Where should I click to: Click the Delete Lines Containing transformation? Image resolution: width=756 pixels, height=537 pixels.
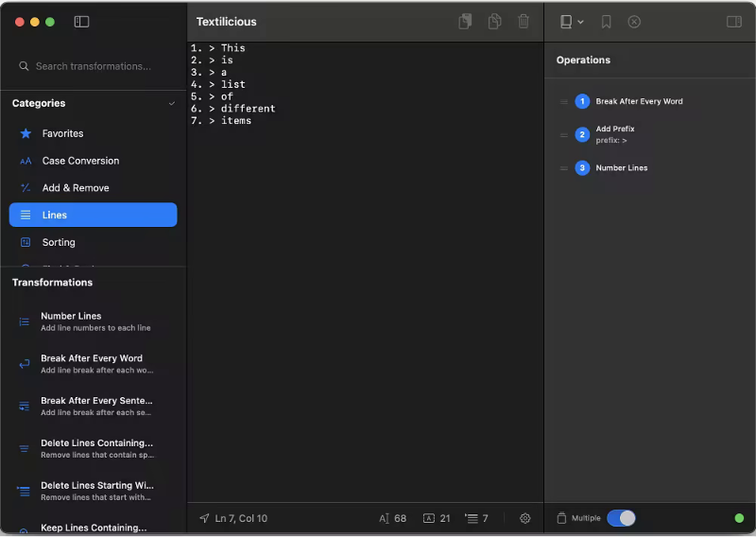(95, 448)
